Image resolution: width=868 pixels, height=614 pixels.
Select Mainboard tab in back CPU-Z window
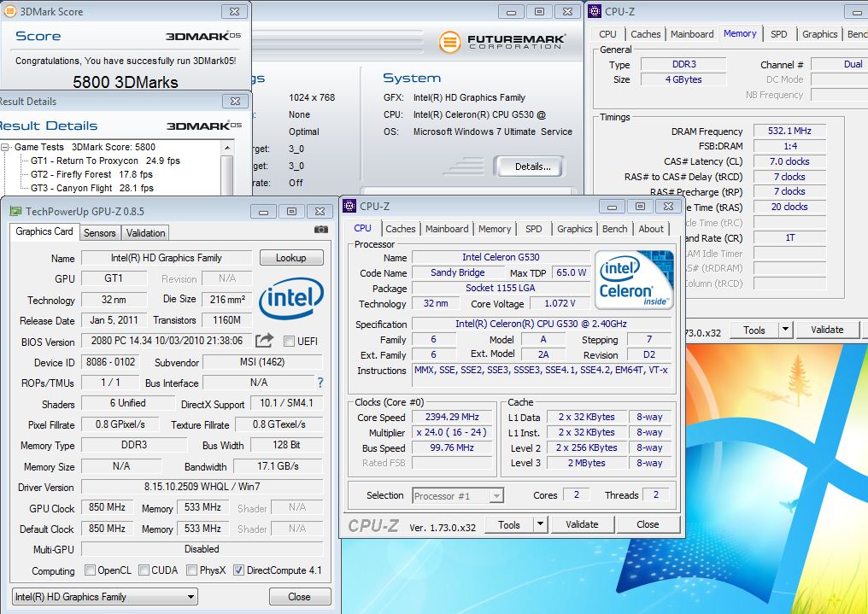(692, 34)
